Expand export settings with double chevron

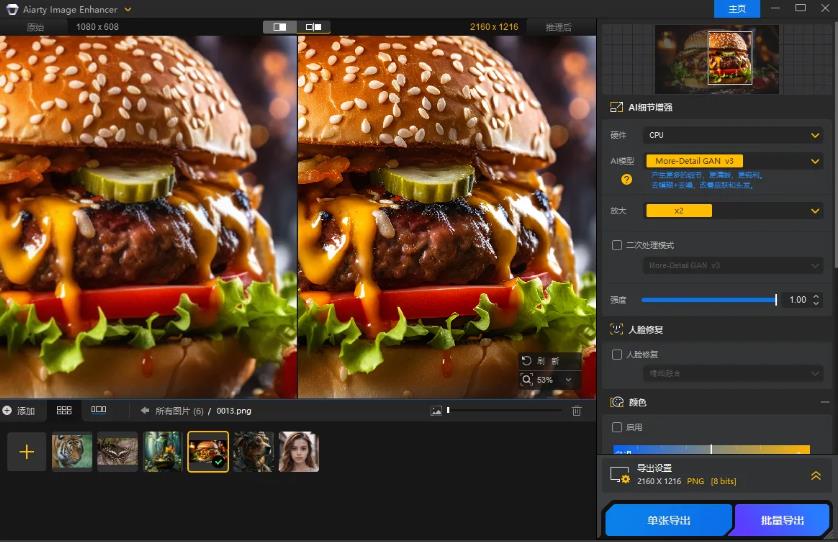(816, 475)
